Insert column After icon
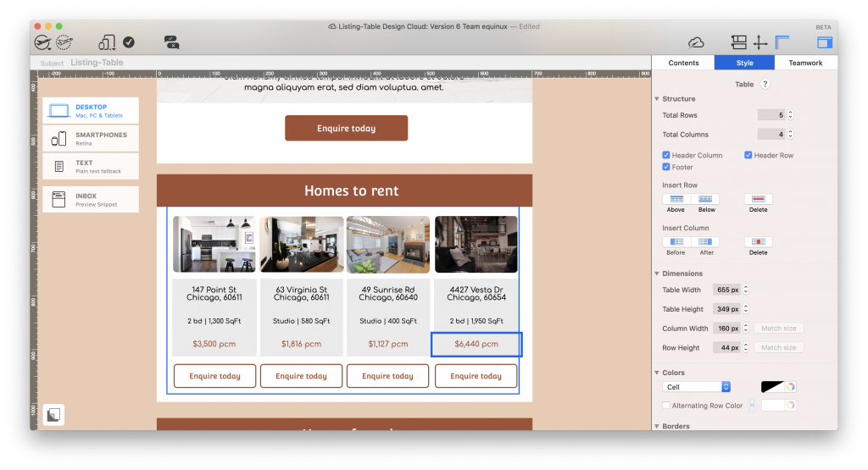The width and height of the screenshot is (868, 470). coord(705,241)
